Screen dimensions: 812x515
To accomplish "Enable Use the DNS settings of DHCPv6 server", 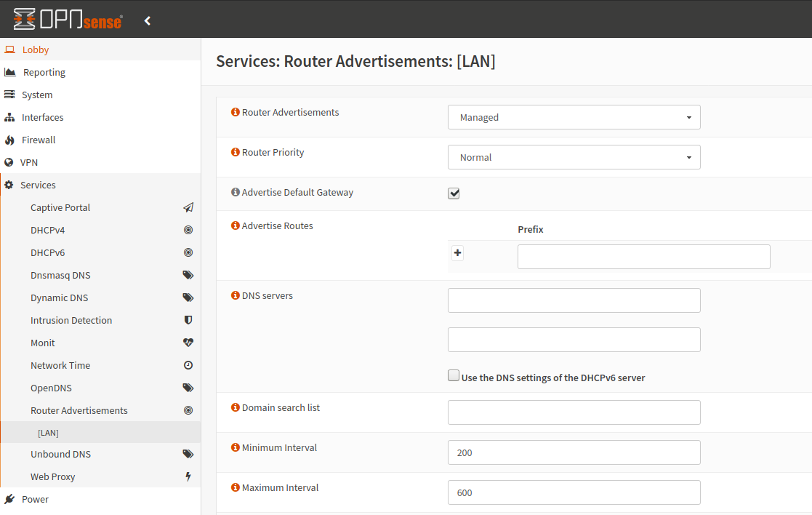I will [454, 376].
